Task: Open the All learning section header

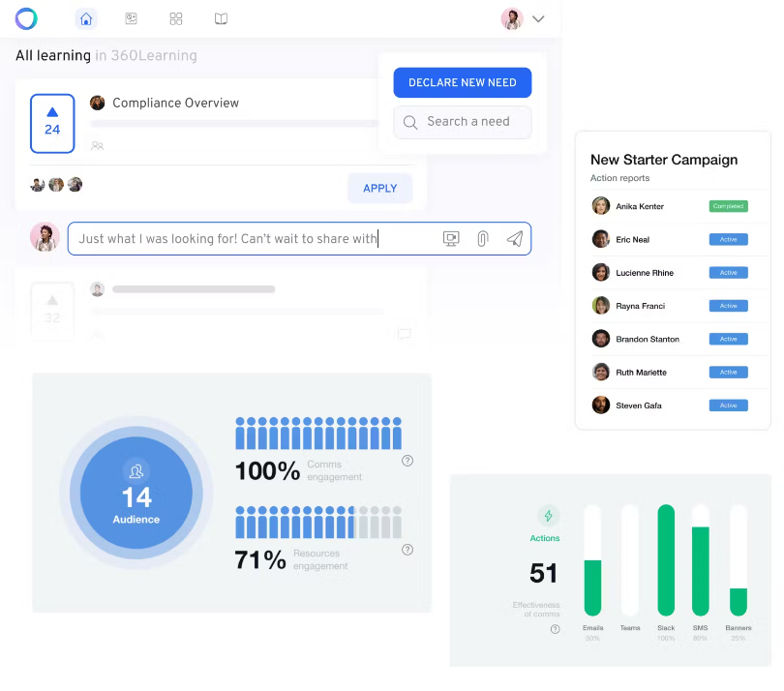Action: pos(51,55)
